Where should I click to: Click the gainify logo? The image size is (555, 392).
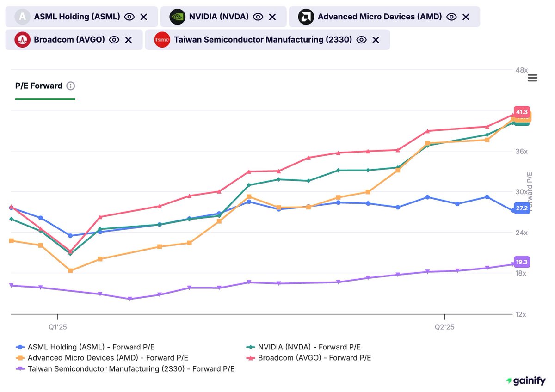point(525,380)
